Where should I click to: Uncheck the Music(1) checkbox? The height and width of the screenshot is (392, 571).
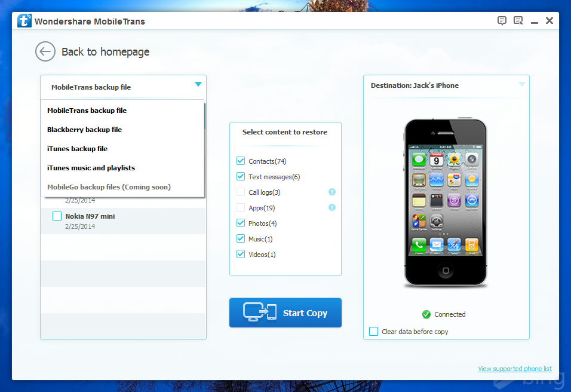coord(240,238)
